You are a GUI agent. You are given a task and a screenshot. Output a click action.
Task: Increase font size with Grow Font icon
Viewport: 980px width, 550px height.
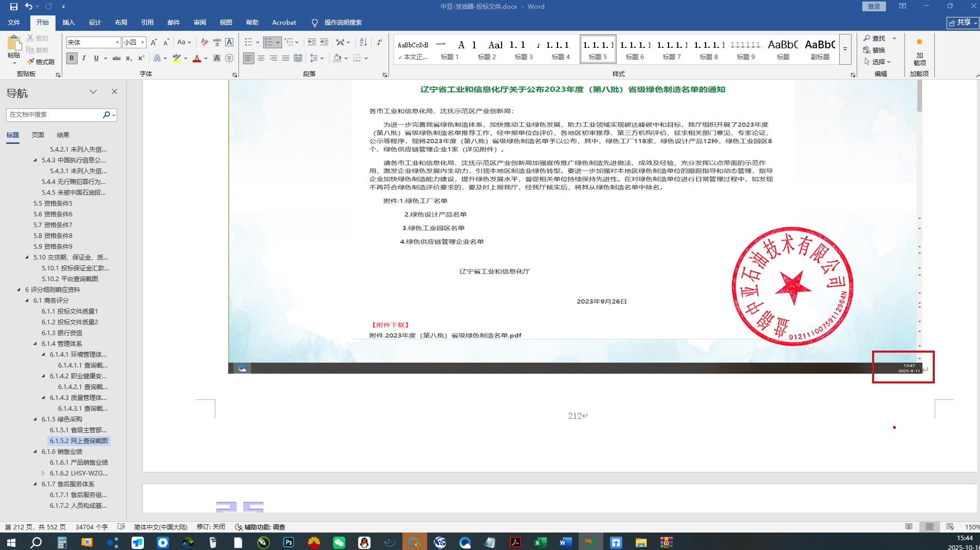[x=154, y=42]
